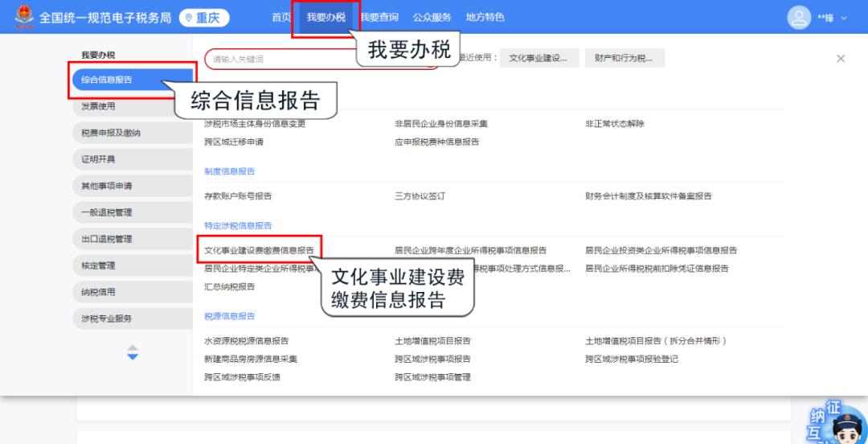Click the user avatar icon
The height and width of the screenshot is (444, 868).
pos(799,17)
